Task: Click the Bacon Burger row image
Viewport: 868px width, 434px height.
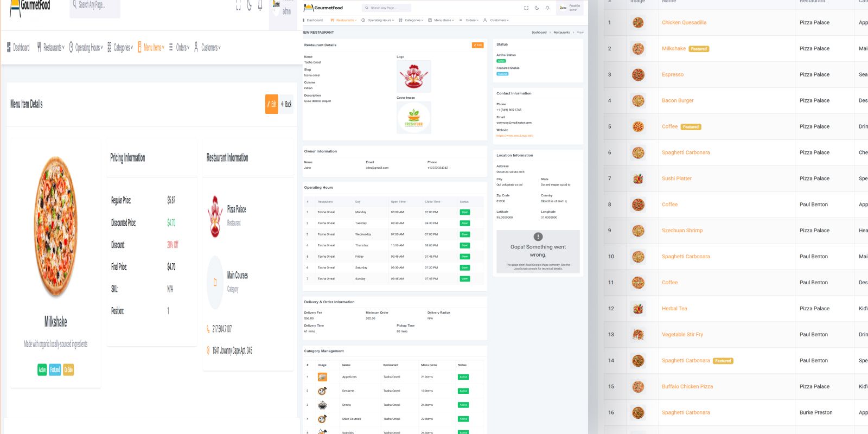Action: click(x=638, y=101)
